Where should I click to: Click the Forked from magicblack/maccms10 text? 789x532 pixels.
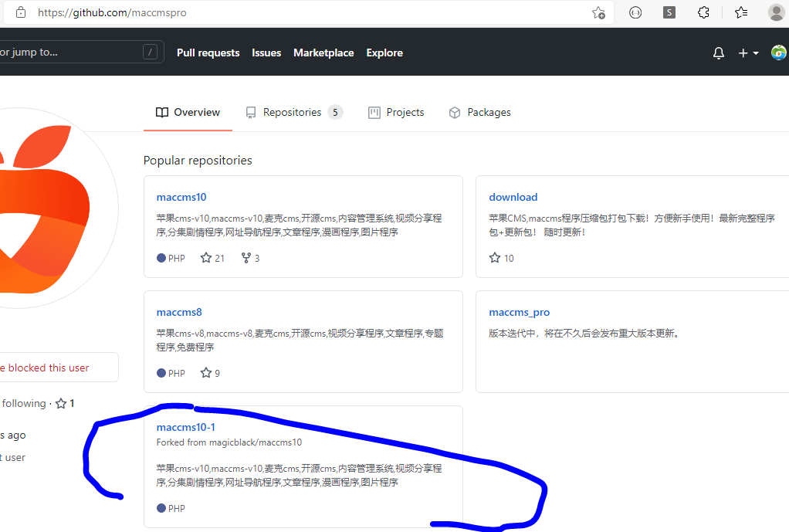point(229,442)
